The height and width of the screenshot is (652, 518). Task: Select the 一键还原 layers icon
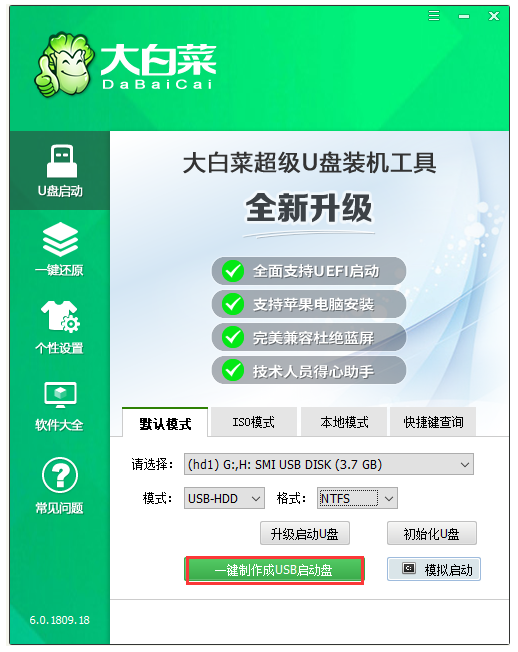[x=60, y=240]
